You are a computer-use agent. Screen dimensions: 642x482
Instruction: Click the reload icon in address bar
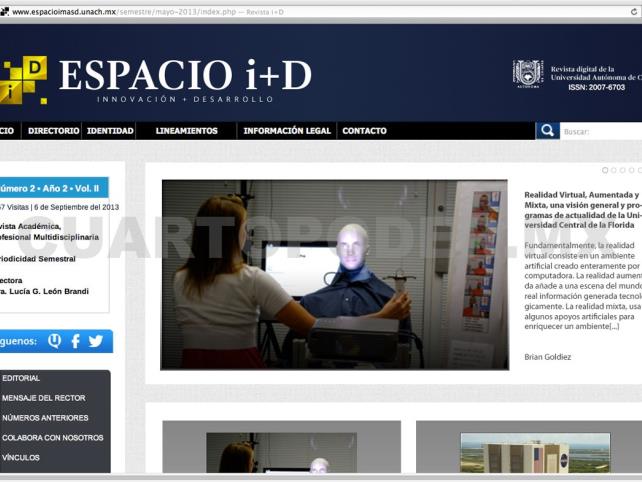tap(634, 11)
